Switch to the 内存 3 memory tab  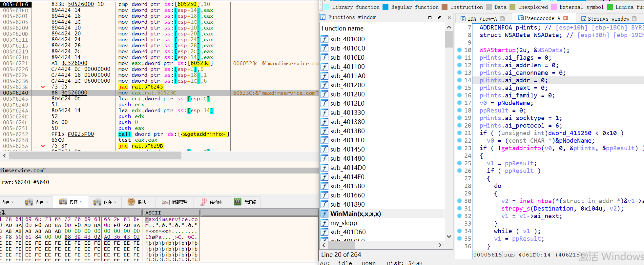[36, 202]
